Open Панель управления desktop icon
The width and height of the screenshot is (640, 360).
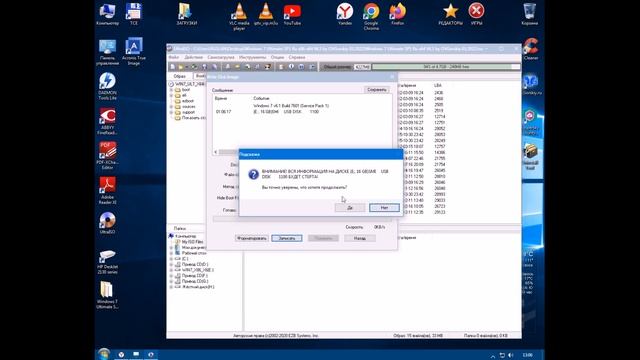pyautogui.click(x=107, y=52)
